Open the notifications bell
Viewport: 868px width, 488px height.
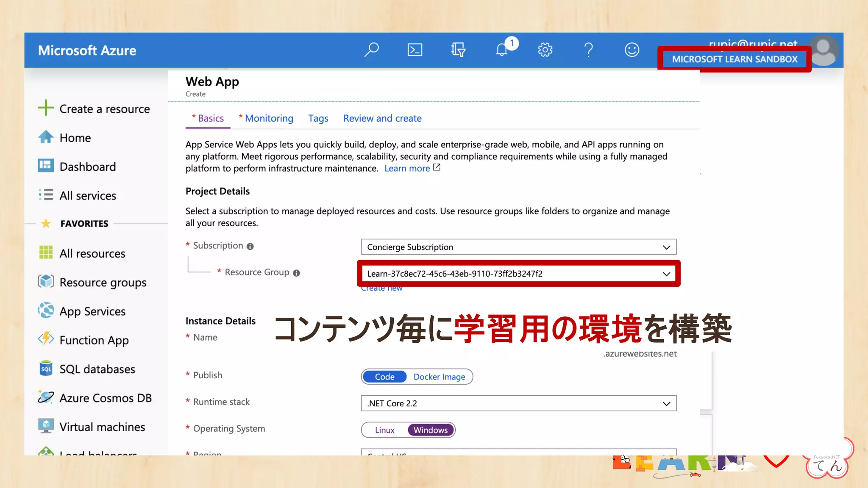pyautogui.click(x=502, y=50)
